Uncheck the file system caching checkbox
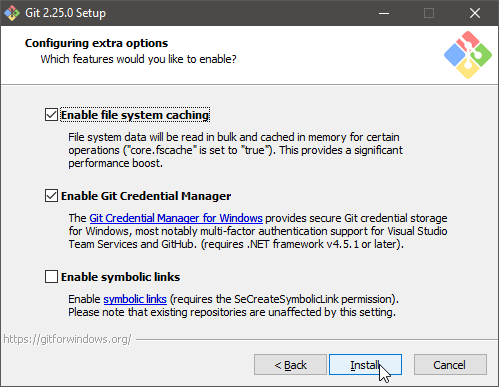This screenshot has width=499, height=387. 51,115
